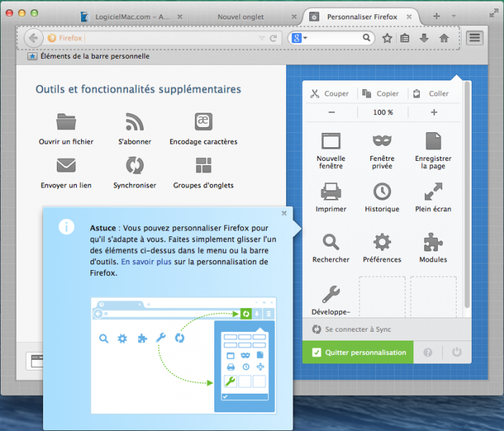Click the bookmark star icon in toolbar
Screen dimensions: 504x431
point(387,38)
